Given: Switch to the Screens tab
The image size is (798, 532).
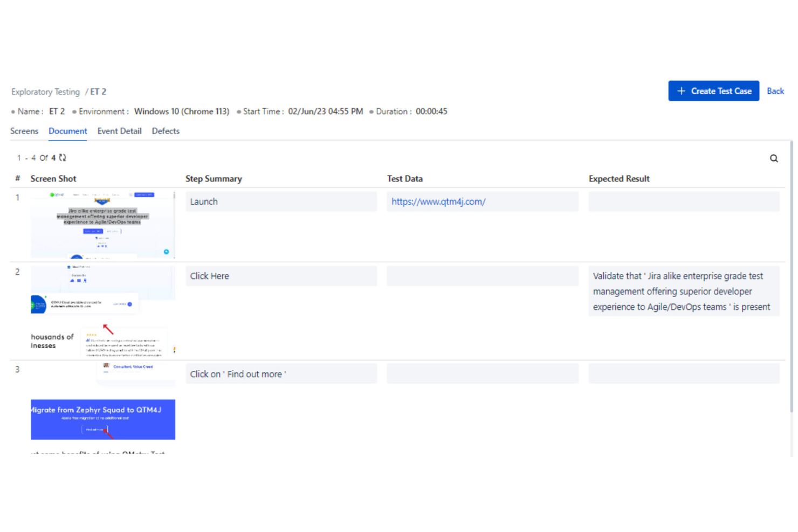Looking at the screenshot, I should coord(24,131).
